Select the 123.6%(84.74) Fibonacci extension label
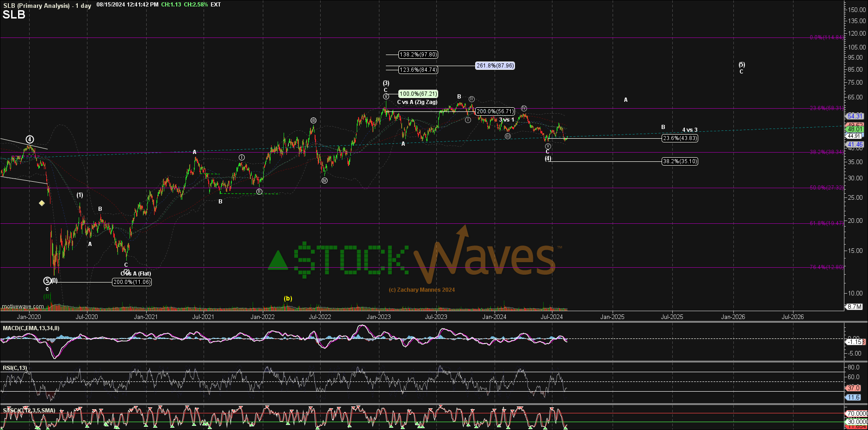 pyautogui.click(x=418, y=70)
